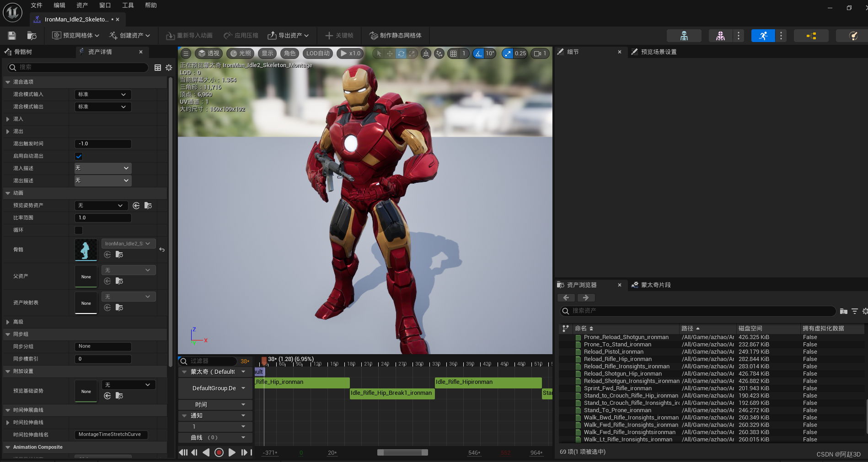Switch to preview scene settings tab
868x462 pixels.
point(654,52)
